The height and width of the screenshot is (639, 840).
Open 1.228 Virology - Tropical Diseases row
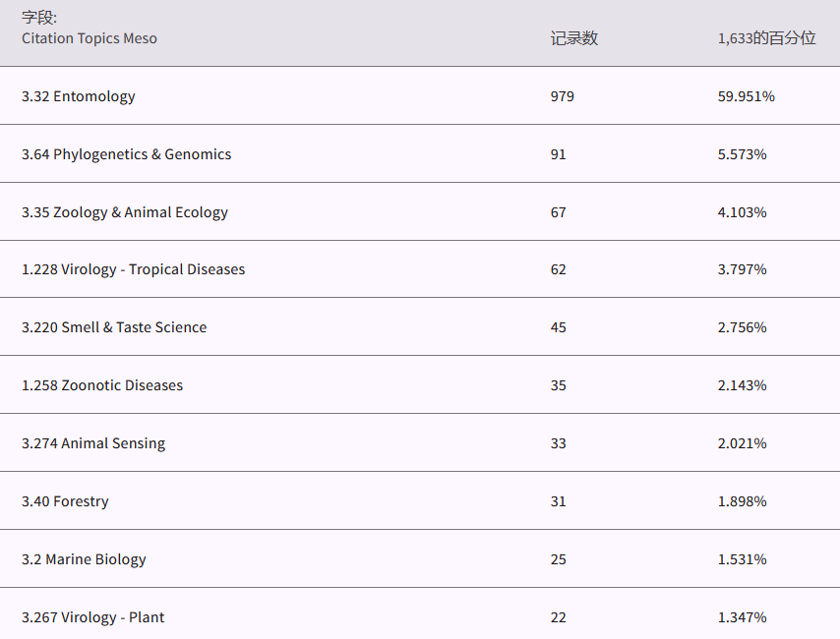pos(134,269)
